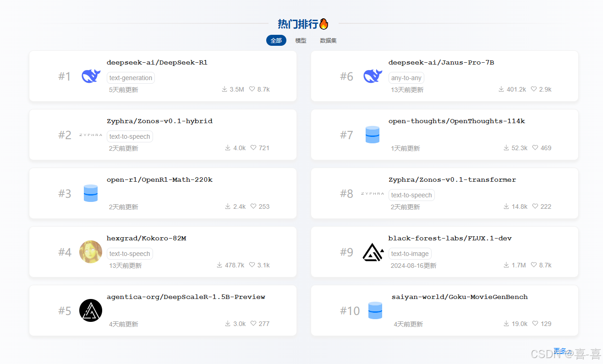Click DeepSeek whale logo on Janus-Pro-7B card

(x=373, y=76)
